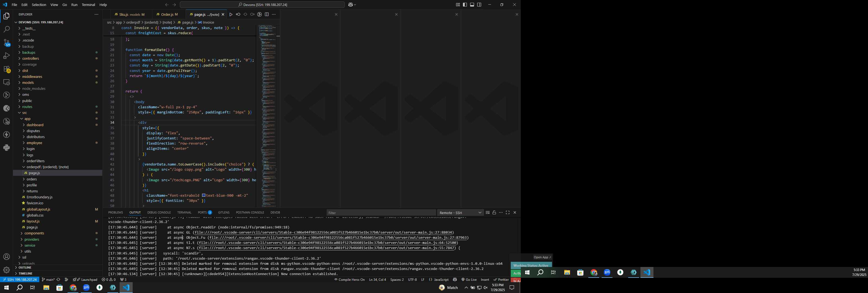This screenshot has width=868, height=293.
Task: Open PORTS panel tab
Action: click(205, 212)
